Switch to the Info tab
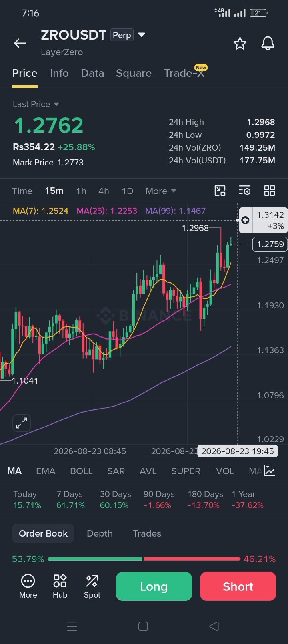The height and width of the screenshot is (644, 288). (x=59, y=73)
